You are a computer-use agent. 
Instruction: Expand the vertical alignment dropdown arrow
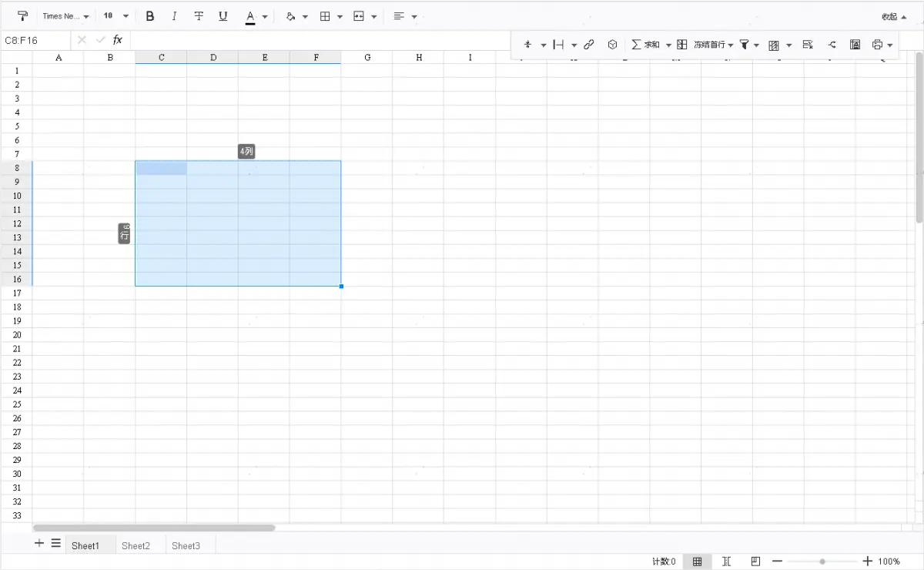pyautogui.click(x=543, y=45)
